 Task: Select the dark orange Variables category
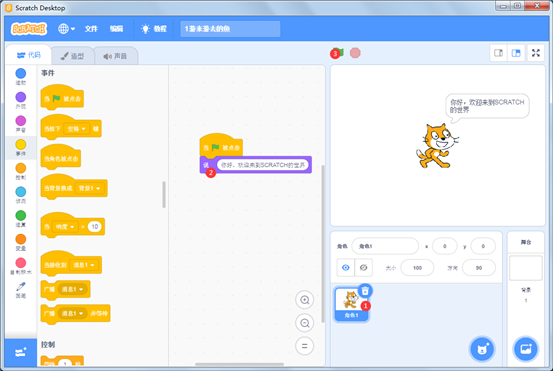[21, 242]
